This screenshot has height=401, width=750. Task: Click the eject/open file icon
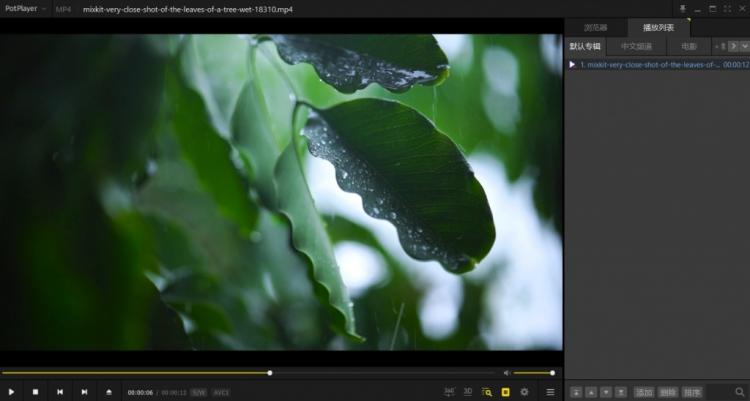(x=109, y=392)
